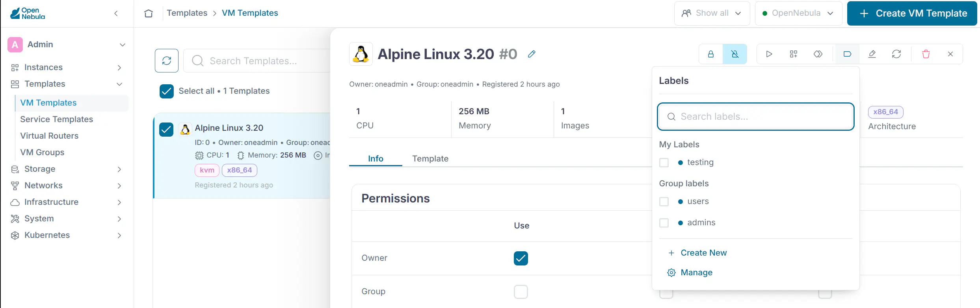Screen dimensions: 980x308
Task: Click the admins label color dot
Action: (x=680, y=223)
